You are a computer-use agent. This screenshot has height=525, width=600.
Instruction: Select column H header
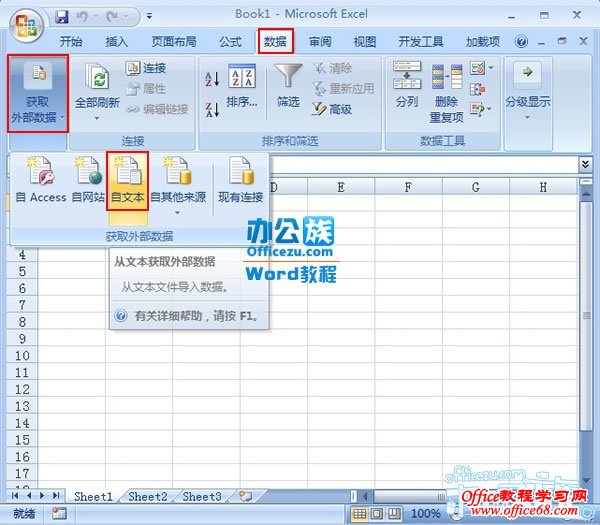(543, 187)
